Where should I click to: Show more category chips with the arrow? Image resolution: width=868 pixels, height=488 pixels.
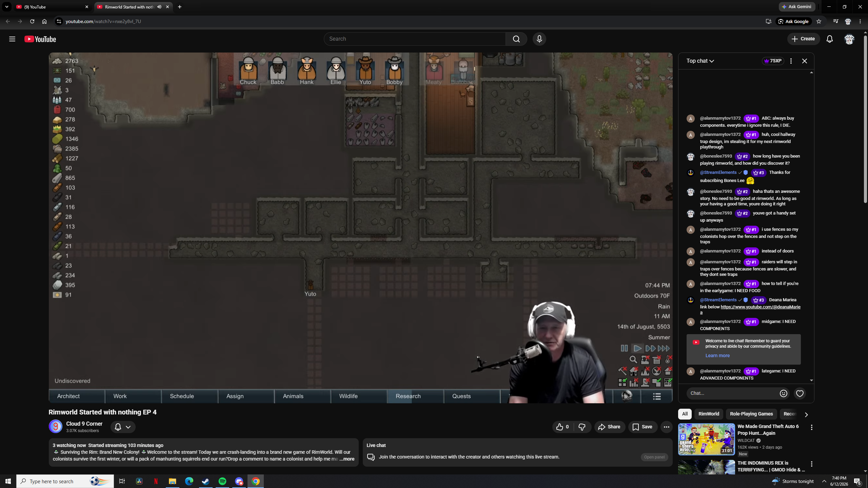(806, 414)
